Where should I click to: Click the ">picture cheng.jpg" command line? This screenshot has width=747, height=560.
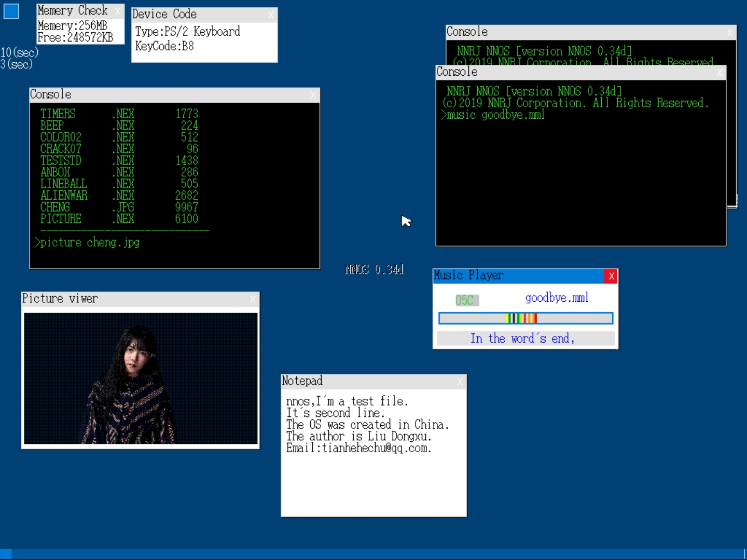(87, 243)
